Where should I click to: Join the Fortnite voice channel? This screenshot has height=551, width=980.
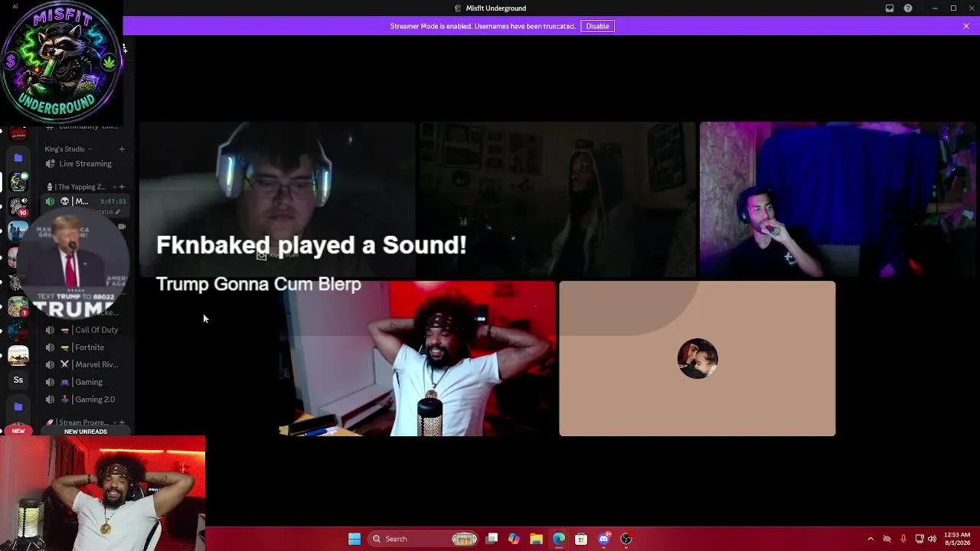85,347
